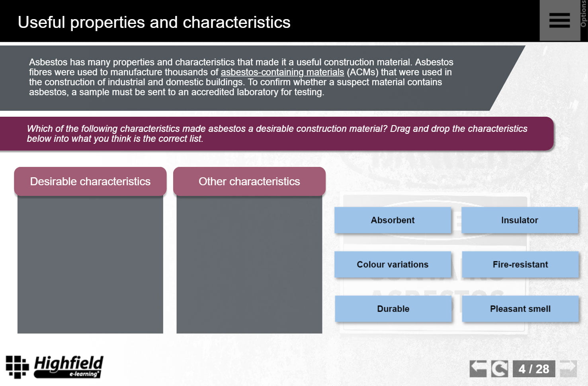Open the hamburger Options menu
Screen dimensions: 588x386
pyautogui.click(x=559, y=20)
